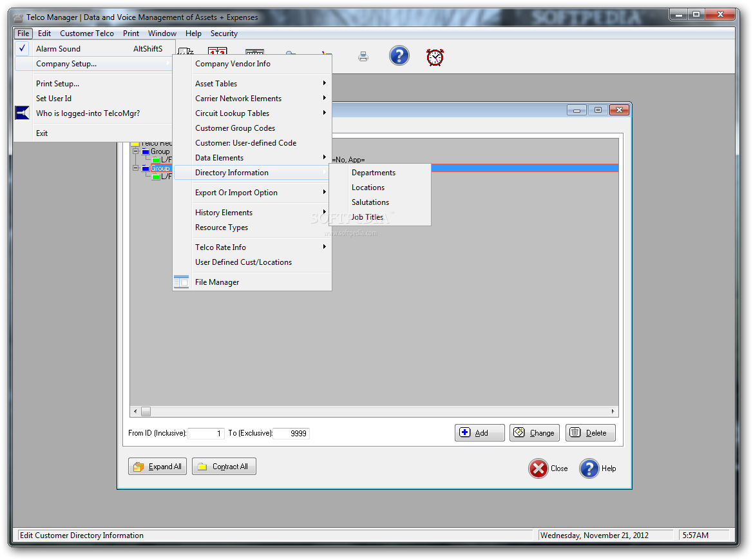Click the horizontal scrollbar left arrow
Image resolution: width=753 pixels, height=560 pixels.
click(135, 411)
